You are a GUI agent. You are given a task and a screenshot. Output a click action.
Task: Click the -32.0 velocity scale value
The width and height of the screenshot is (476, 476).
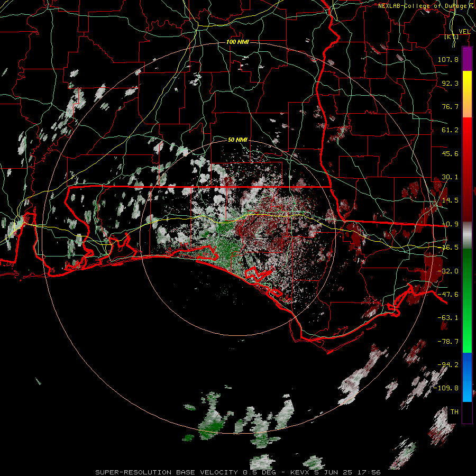[448, 271]
